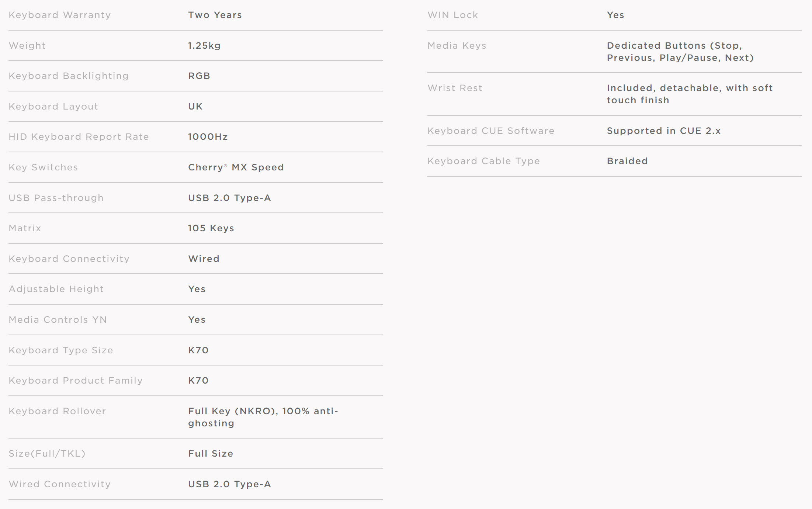Select the Adjustable Height label
Viewport: 812px width, 509px height.
coord(56,289)
